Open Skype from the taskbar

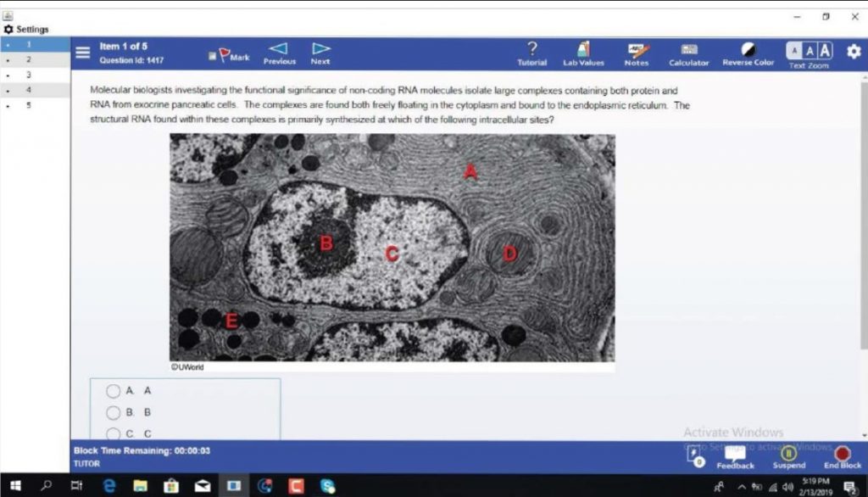[x=328, y=486]
